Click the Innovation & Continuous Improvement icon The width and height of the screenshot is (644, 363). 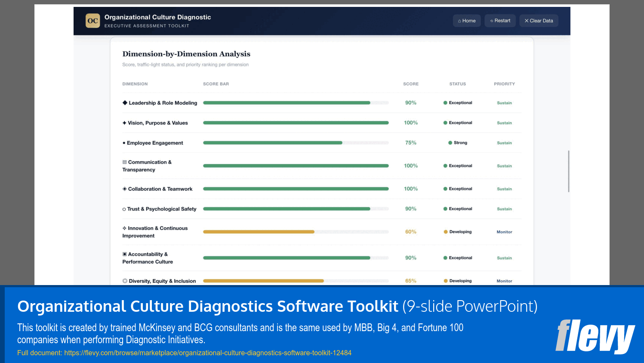(124, 228)
